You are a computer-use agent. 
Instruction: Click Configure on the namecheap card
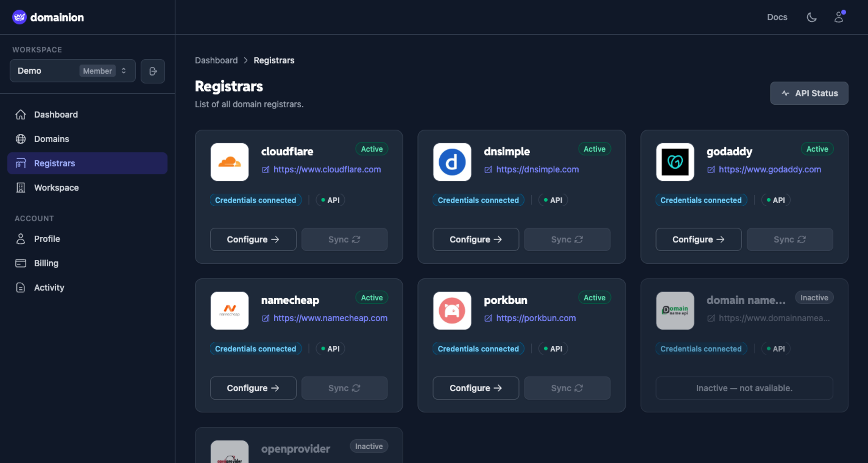(253, 388)
